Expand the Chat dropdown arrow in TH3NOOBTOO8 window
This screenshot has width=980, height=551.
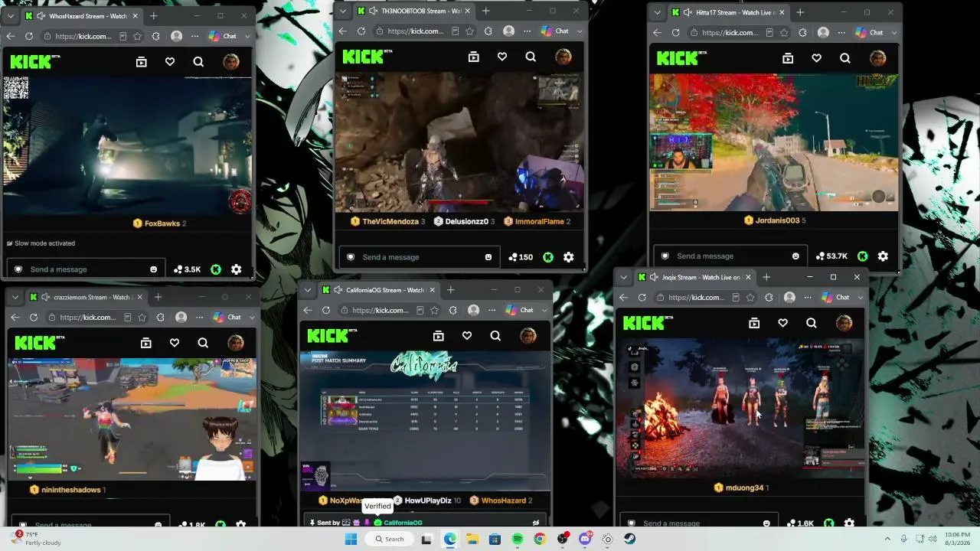[580, 31]
